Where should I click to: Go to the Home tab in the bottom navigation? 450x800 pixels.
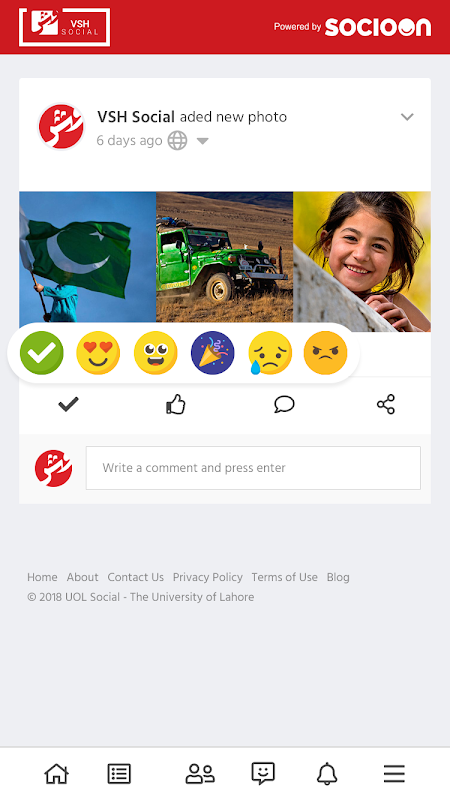click(x=56, y=774)
